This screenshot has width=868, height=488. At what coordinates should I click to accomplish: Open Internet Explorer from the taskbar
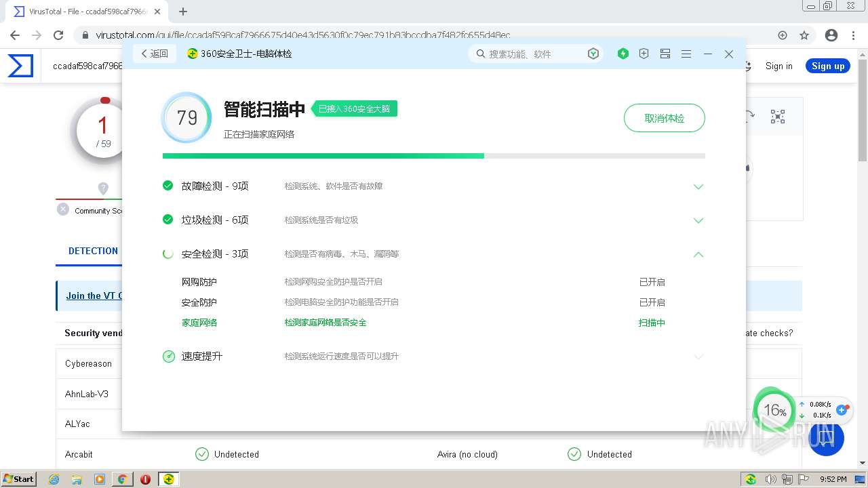click(x=54, y=479)
